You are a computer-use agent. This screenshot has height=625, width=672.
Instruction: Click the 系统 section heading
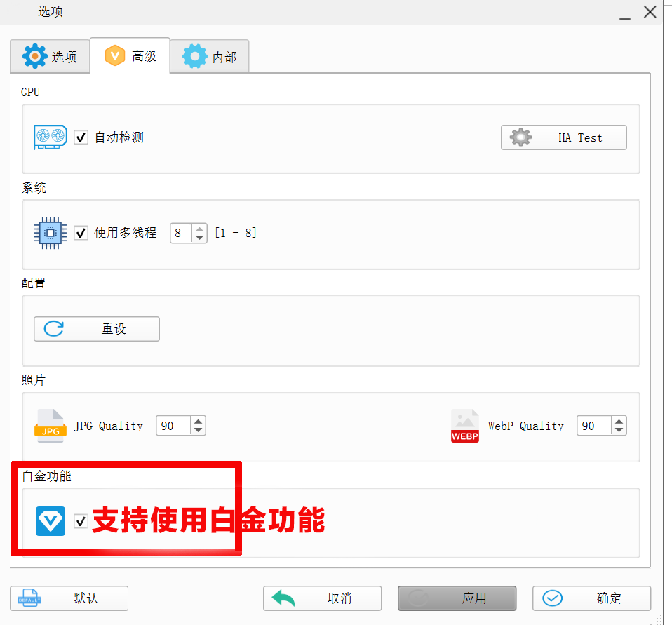34,188
